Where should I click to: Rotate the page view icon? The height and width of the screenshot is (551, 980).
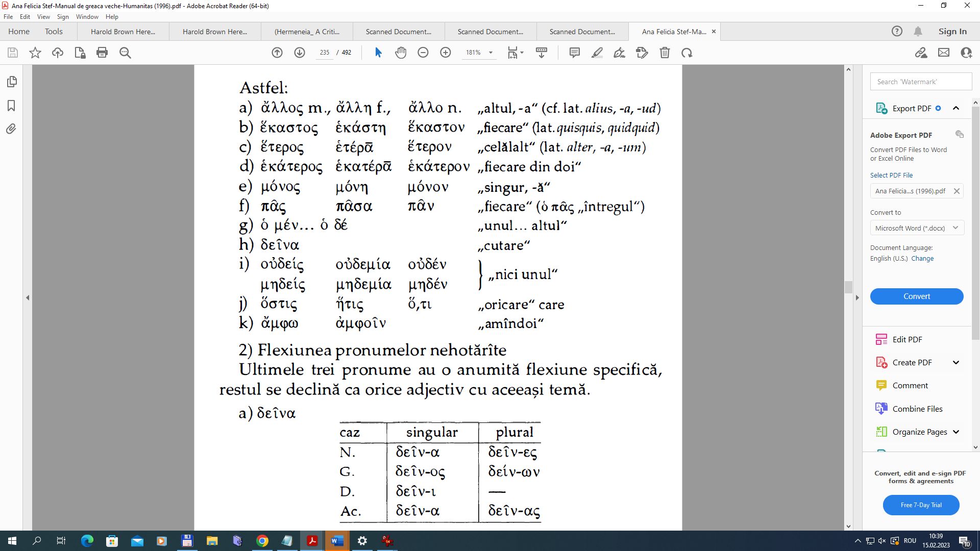point(687,53)
